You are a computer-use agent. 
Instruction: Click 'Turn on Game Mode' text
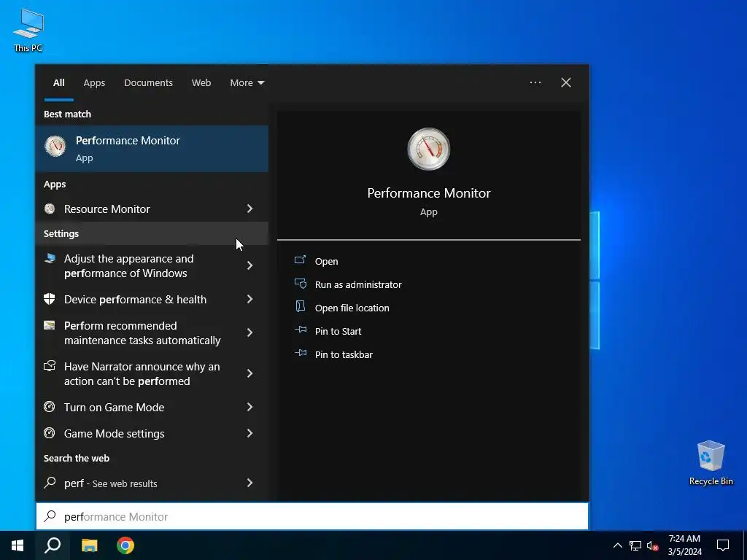pyautogui.click(x=114, y=407)
